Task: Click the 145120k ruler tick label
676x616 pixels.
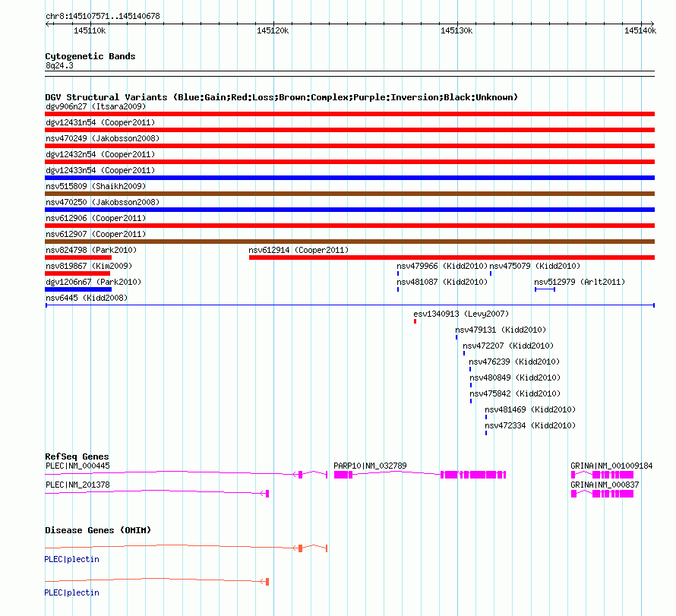Action: coord(273,30)
